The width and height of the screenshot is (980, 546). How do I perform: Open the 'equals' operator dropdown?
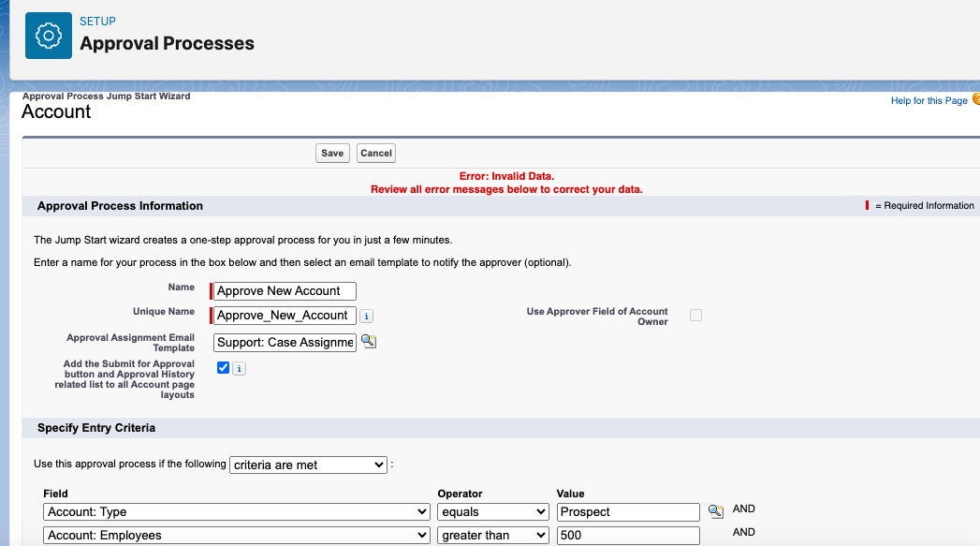[x=492, y=511]
